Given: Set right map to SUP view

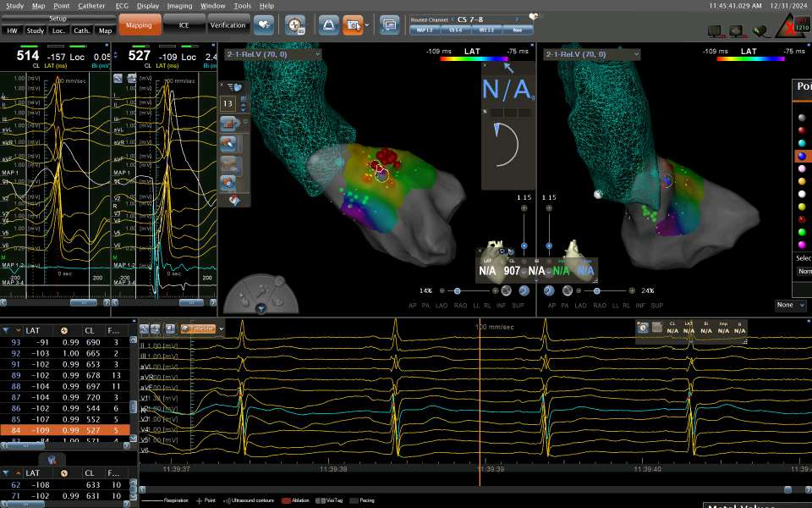Looking at the screenshot, I should [656, 306].
